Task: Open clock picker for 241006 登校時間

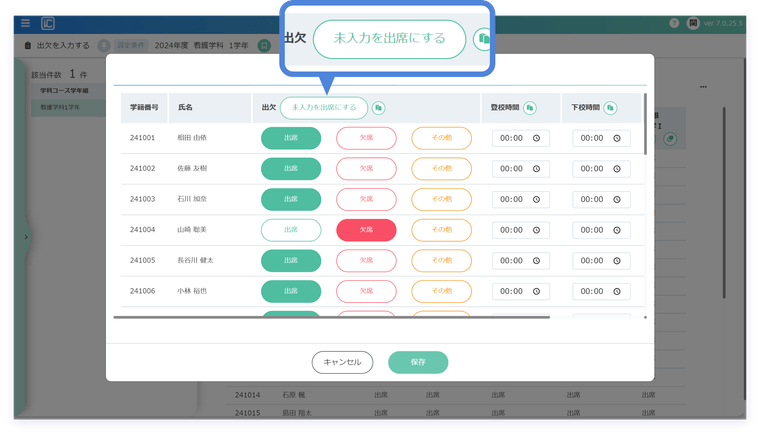Action: 537,291
